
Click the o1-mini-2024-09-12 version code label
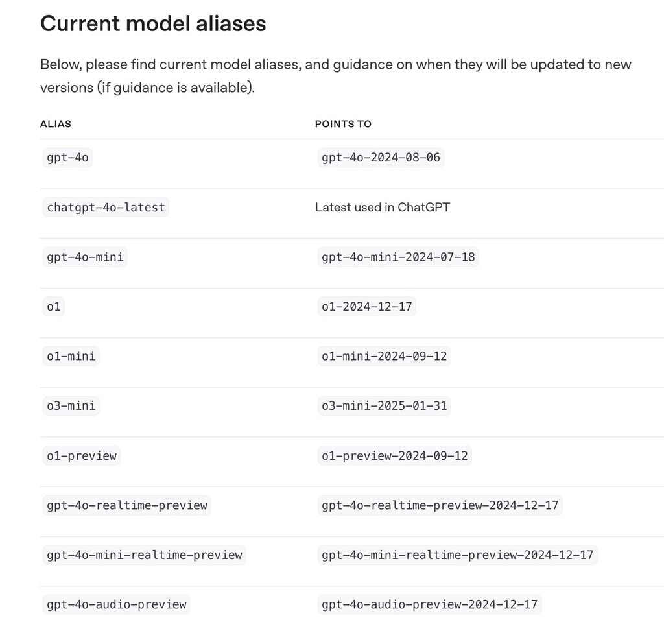coord(385,356)
